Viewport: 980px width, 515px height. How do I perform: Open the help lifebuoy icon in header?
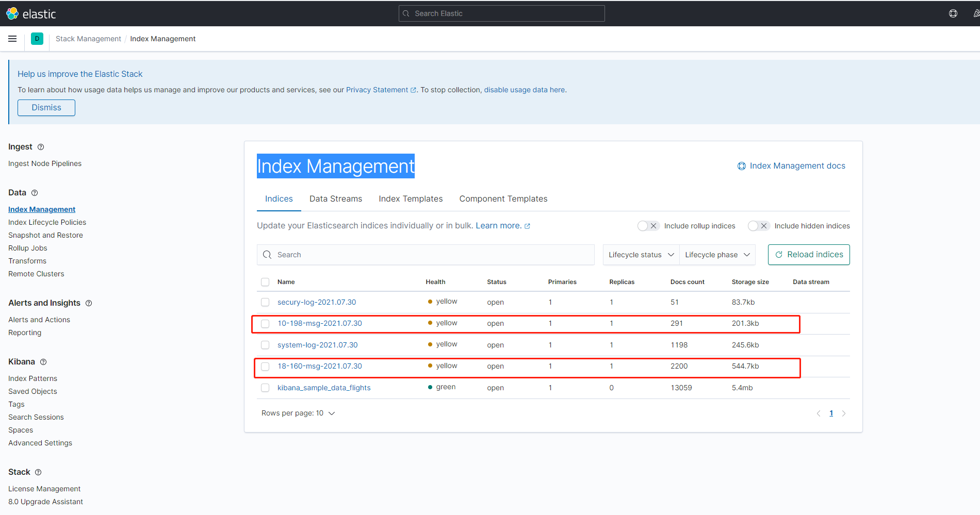(953, 13)
